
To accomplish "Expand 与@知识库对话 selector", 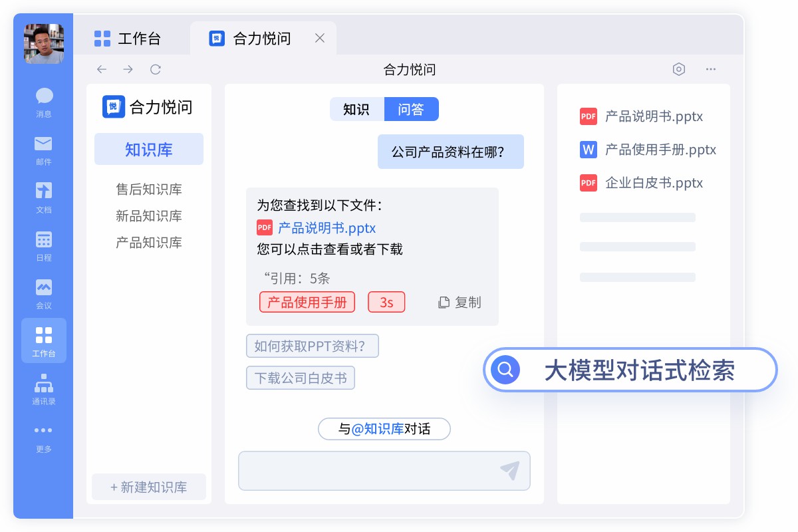I will coord(384,429).
